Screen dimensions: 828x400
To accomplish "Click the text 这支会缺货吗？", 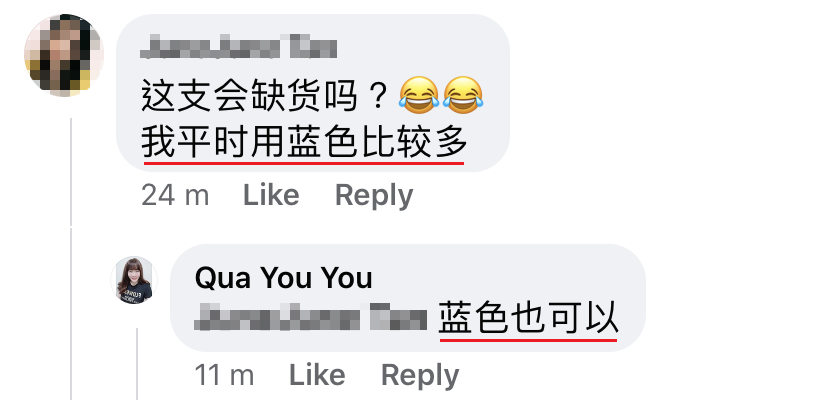I will (x=267, y=96).
